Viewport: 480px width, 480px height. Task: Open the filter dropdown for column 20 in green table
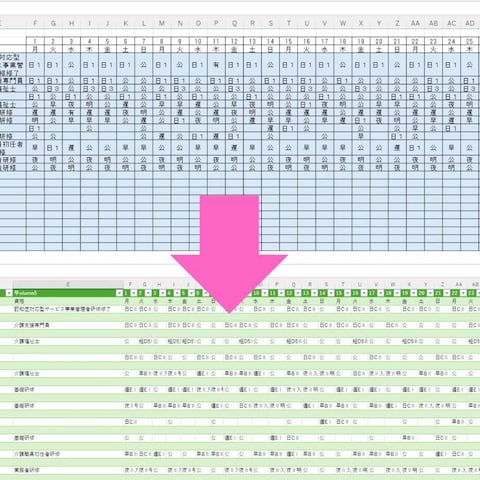tap(430, 293)
